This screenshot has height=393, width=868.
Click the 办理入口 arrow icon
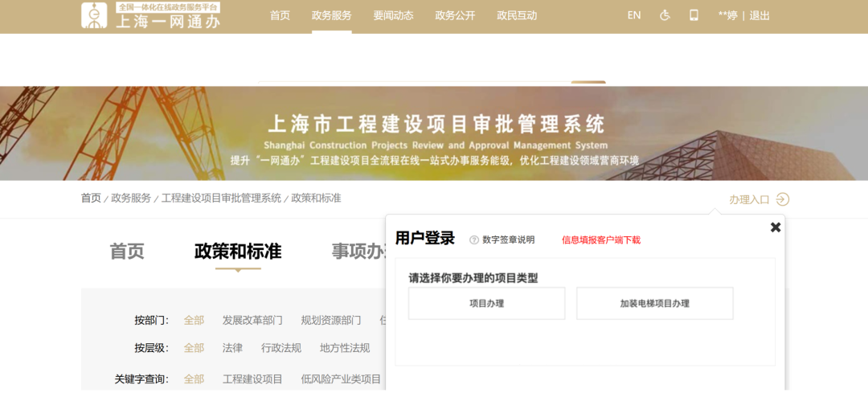pos(782,199)
